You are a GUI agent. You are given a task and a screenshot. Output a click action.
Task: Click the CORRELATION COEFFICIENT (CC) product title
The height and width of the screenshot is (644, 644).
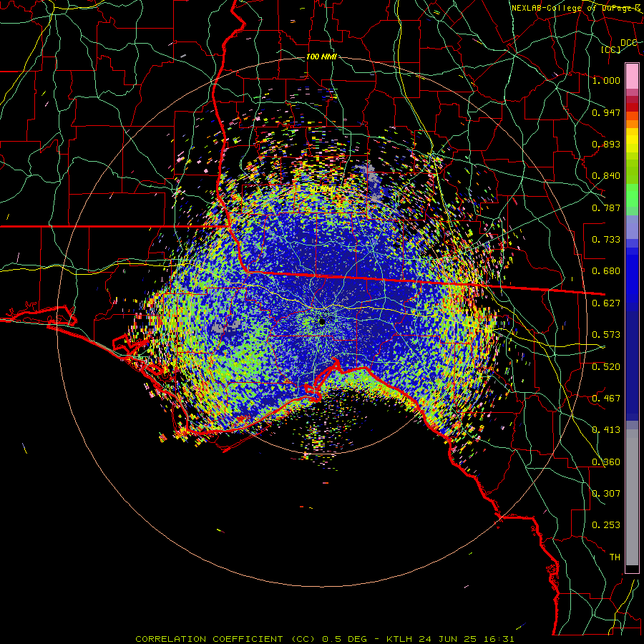click(x=225, y=639)
